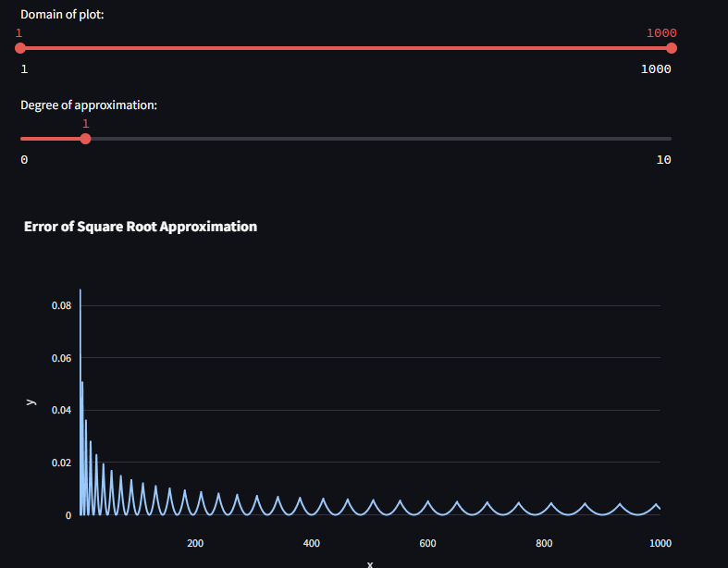Click the 200 x-axis tick label
Image resolution: width=728 pixels, height=568 pixels.
coord(195,543)
